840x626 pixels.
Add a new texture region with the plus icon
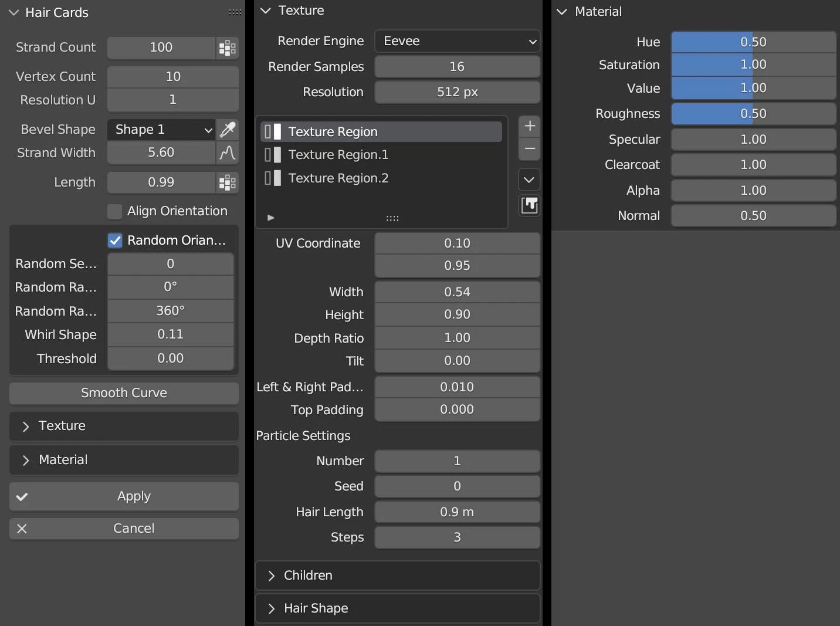tap(529, 126)
